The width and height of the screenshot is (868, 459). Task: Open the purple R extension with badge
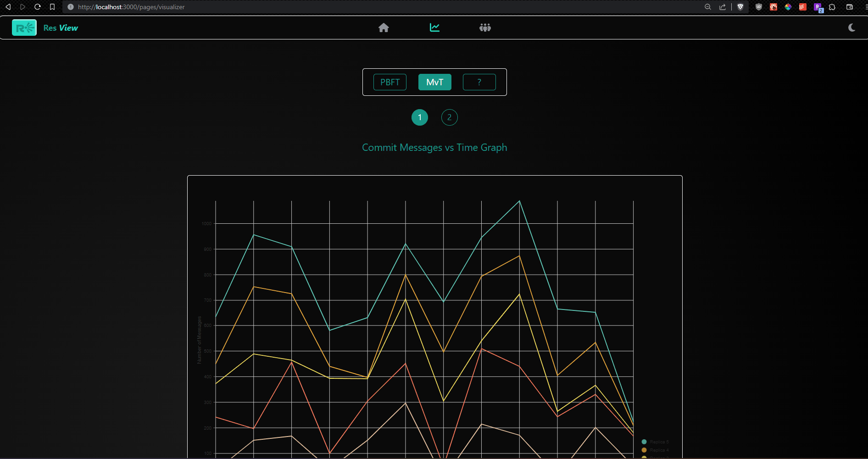point(818,7)
